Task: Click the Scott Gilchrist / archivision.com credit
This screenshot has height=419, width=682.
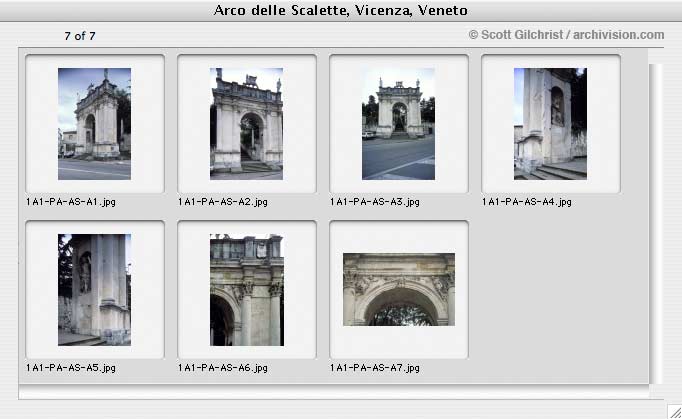Action: (x=566, y=35)
